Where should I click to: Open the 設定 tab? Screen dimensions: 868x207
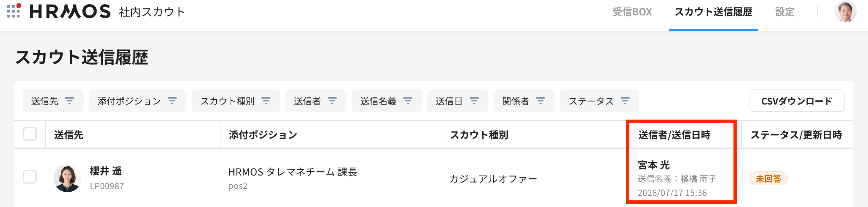[785, 12]
